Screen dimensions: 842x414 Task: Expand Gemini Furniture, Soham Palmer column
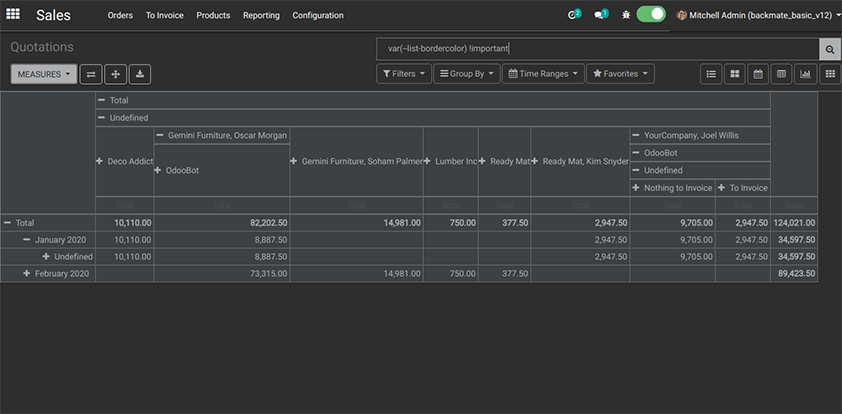coord(357,161)
